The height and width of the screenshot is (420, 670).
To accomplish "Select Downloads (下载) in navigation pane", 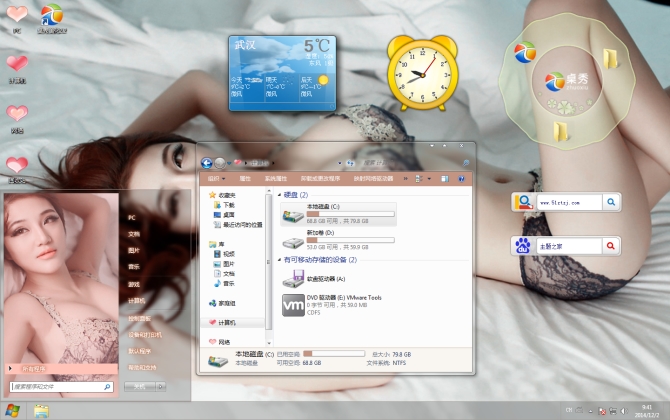I will (229, 205).
